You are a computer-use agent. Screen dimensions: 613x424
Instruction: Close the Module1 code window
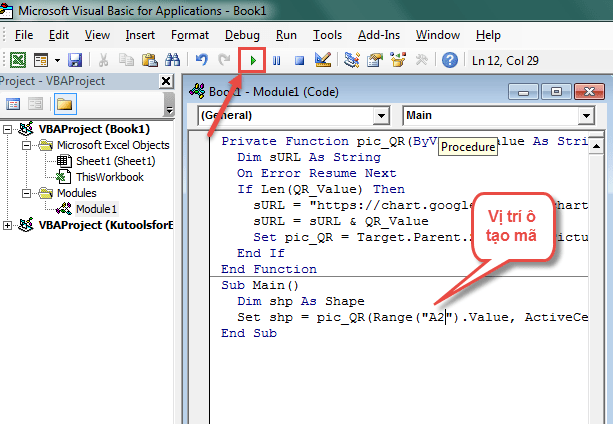pyautogui.click(x=589, y=92)
